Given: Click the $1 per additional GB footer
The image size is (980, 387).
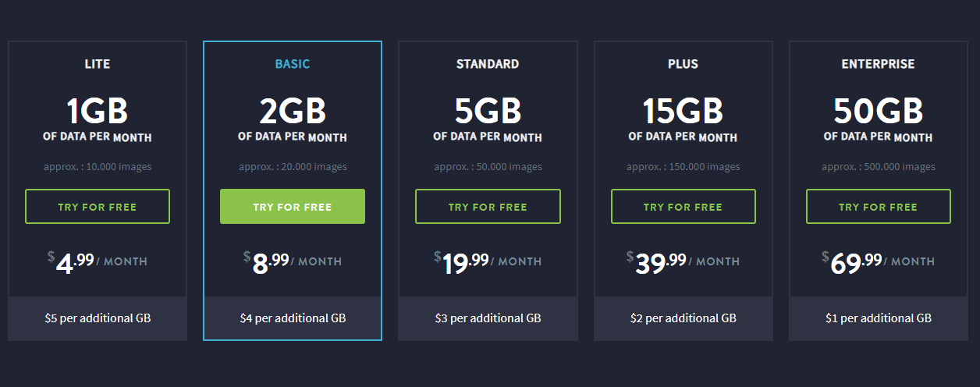Looking at the screenshot, I should [879, 318].
